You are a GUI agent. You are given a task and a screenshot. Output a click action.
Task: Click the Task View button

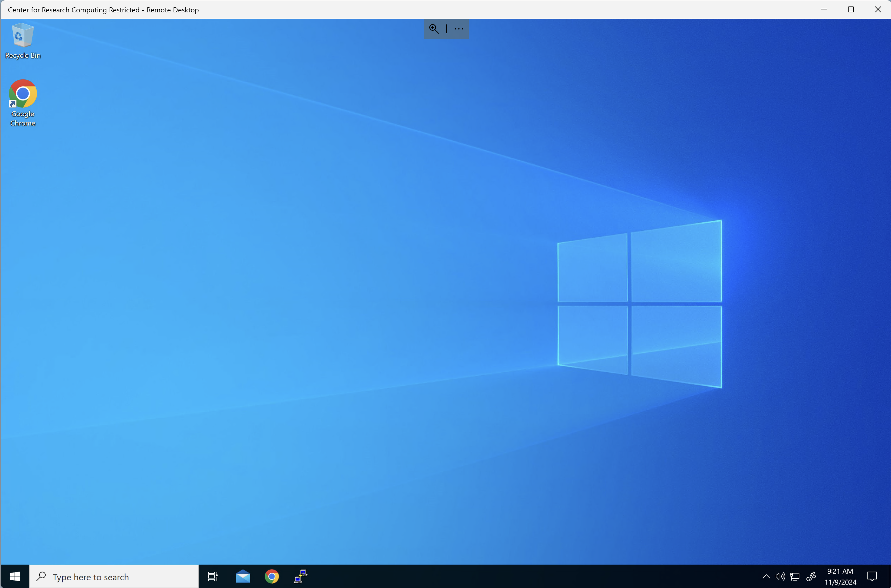pos(212,576)
